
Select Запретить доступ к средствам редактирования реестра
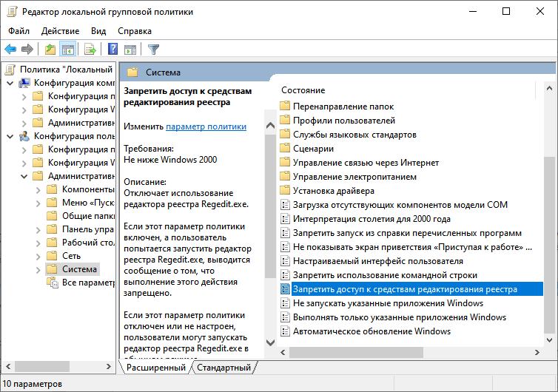click(x=411, y=289)
